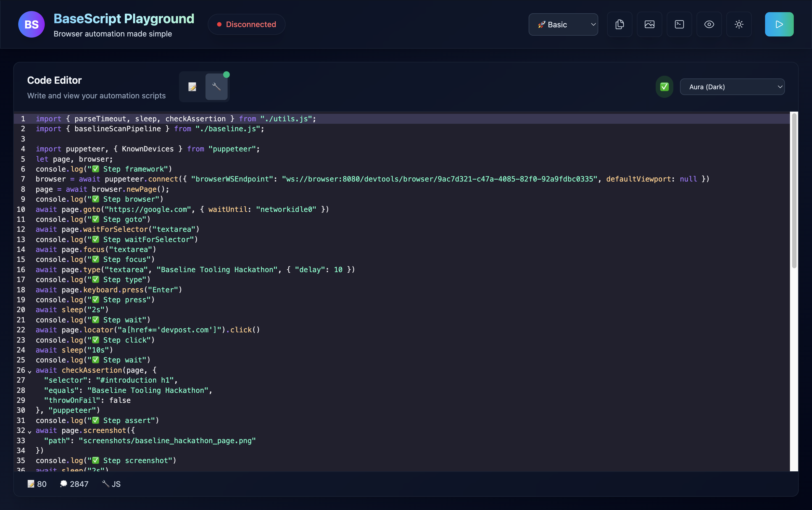Click the BaseScript Playground title

[x=124, y=19]
